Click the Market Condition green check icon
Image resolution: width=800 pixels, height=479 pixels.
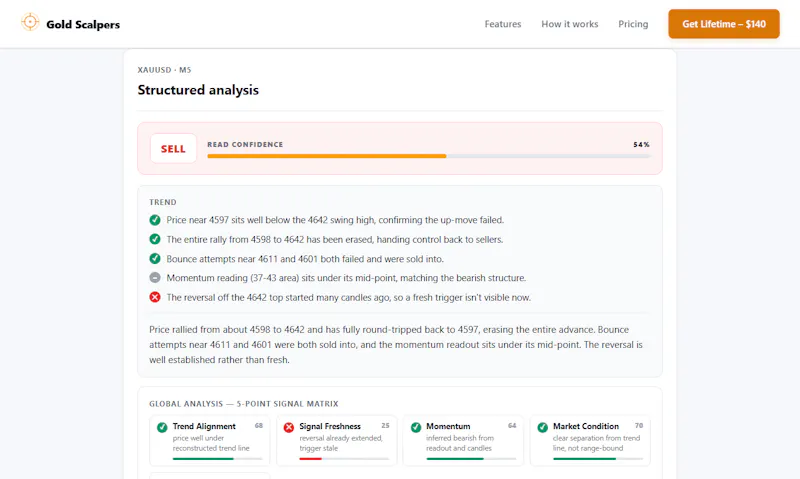[x=542, y=427]
